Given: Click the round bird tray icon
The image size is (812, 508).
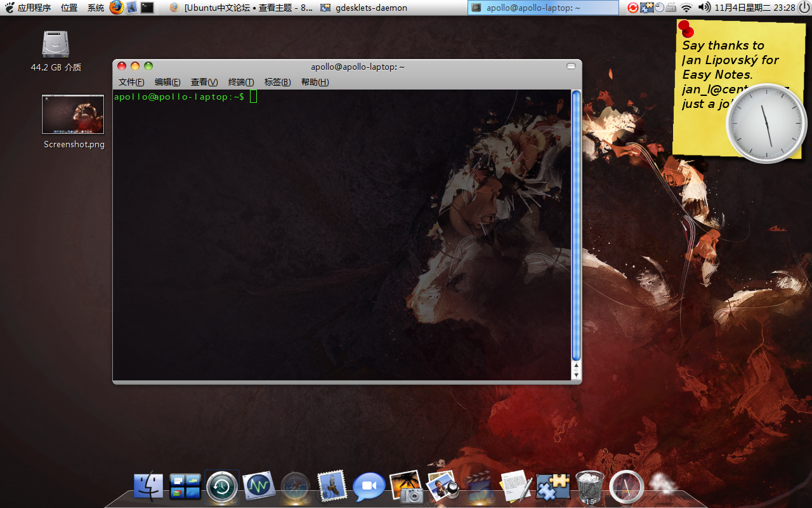Looking at the screenshot, I should click(660, 8).
